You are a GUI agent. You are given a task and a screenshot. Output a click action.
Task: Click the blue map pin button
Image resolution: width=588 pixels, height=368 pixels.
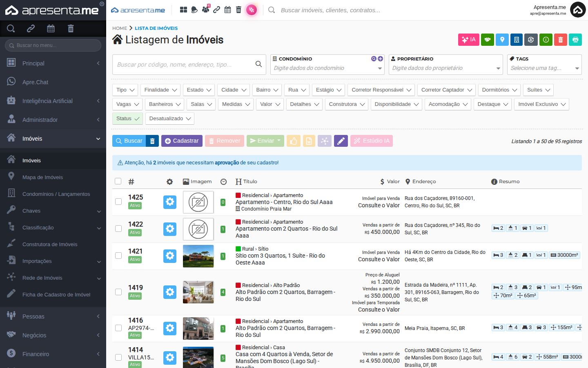click(x=502, y=40)
